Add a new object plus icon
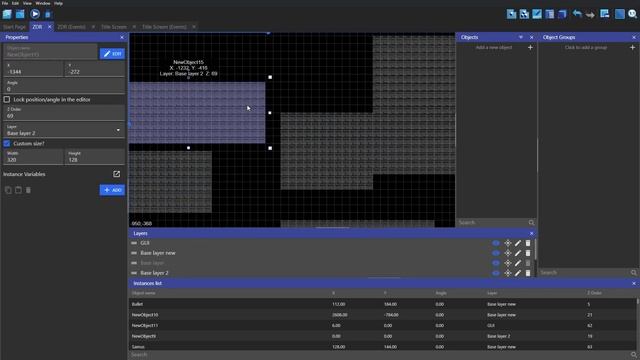Viewport: 640px width, 360px height. coord(530,47)
